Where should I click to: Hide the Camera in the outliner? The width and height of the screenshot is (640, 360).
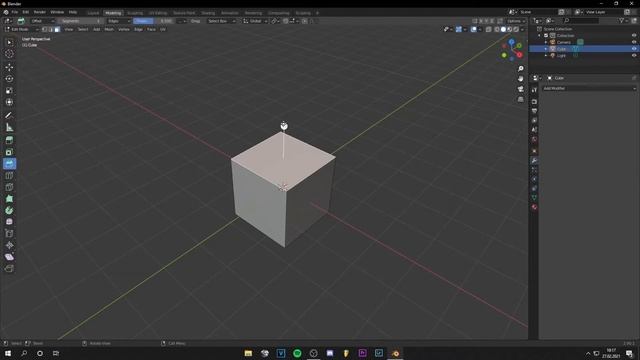(634, 42)
